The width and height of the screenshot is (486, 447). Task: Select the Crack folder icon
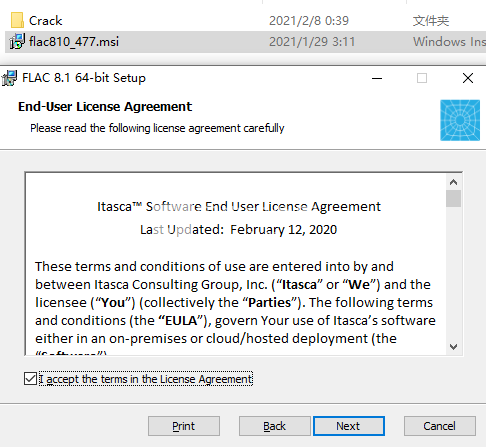[x=17, y=21]
